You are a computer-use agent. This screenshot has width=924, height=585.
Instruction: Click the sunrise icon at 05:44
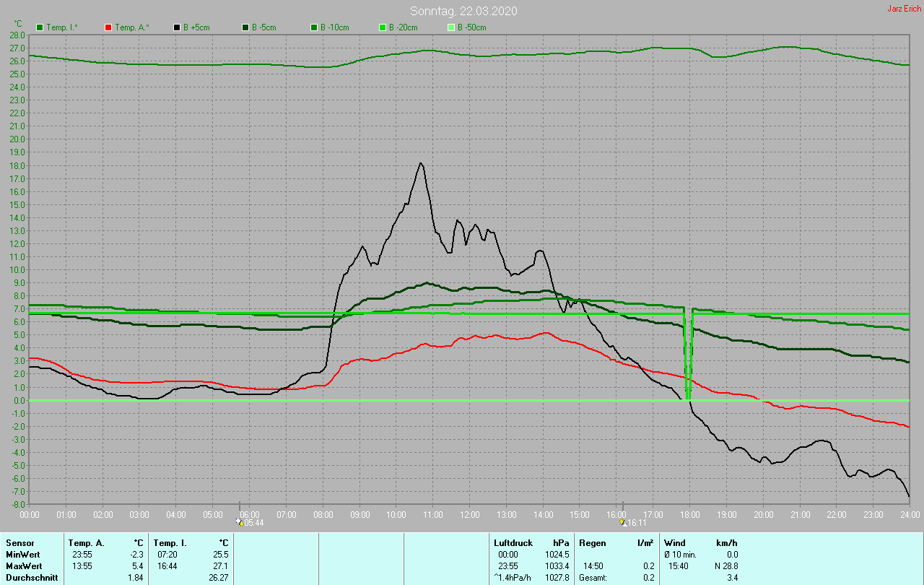coord(240,522)
